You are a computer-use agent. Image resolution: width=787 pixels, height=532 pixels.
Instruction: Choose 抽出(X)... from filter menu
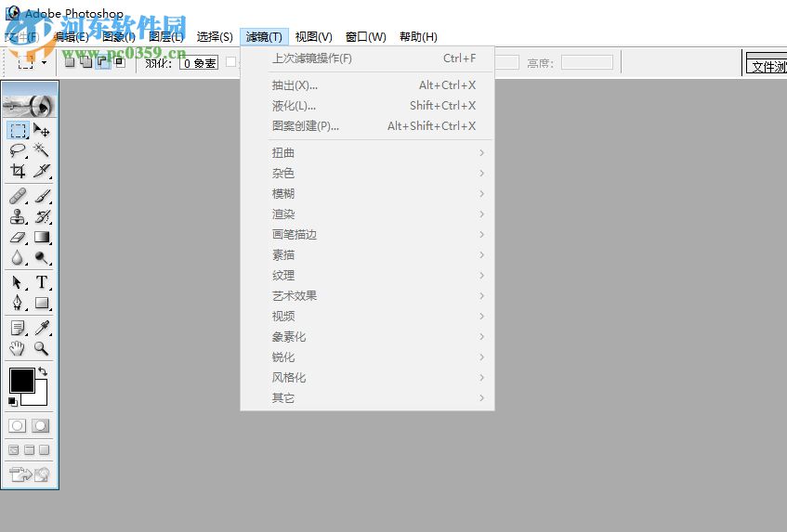tap(367, 85)
